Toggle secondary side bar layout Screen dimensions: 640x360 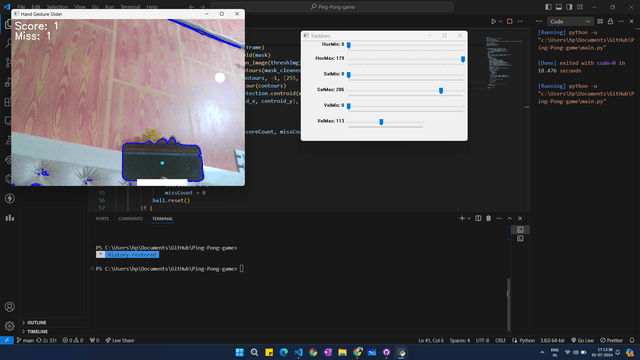coord(569,7)
